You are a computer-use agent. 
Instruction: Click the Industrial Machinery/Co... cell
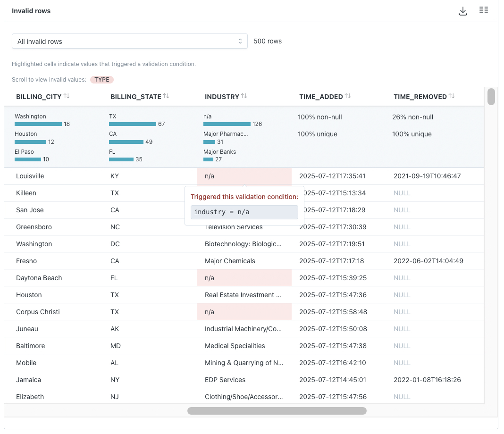(243, 329)
